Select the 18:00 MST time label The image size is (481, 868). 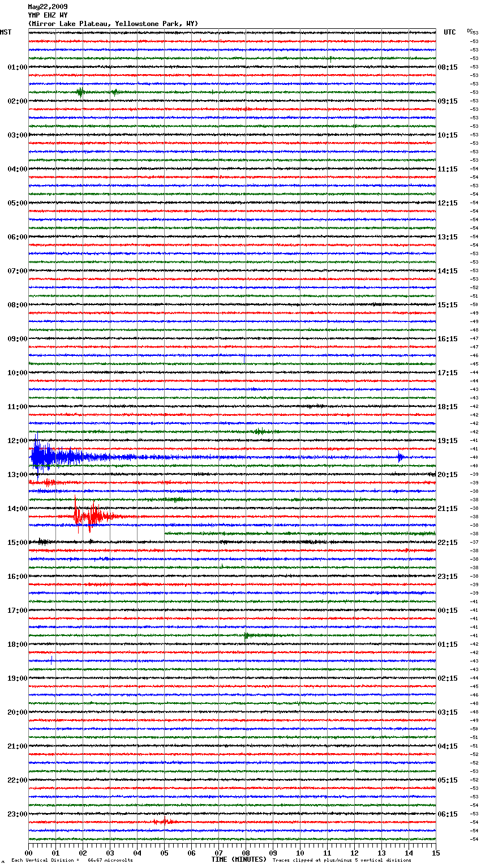click(x=17, y=644)
